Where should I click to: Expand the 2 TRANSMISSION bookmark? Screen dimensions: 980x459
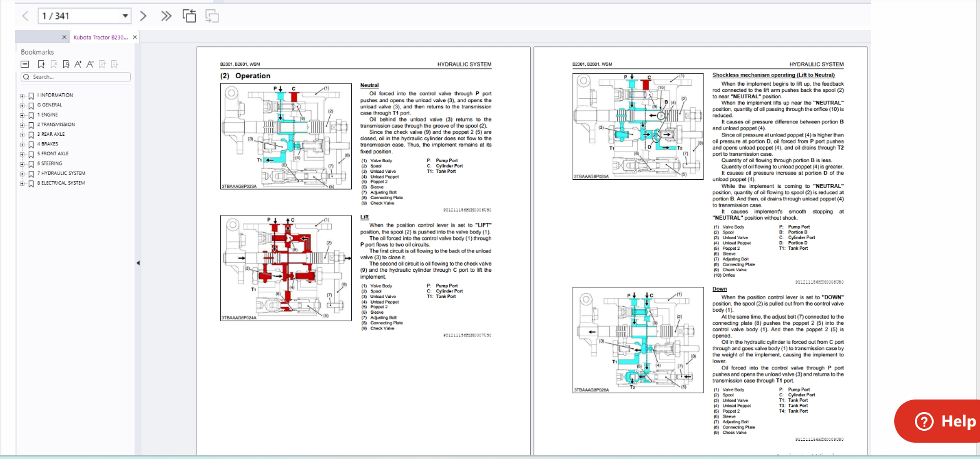23,125
